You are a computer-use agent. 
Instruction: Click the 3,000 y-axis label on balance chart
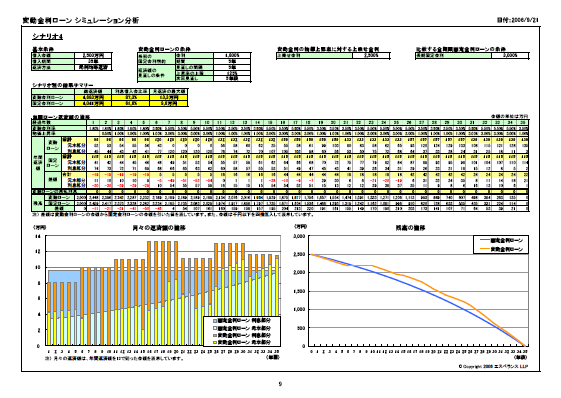(299, 236)
